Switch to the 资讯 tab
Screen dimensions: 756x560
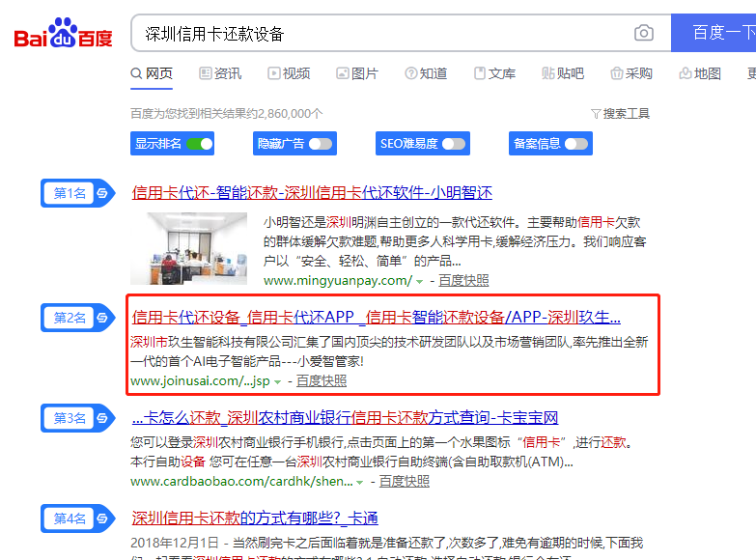click(x=220, y=73)
